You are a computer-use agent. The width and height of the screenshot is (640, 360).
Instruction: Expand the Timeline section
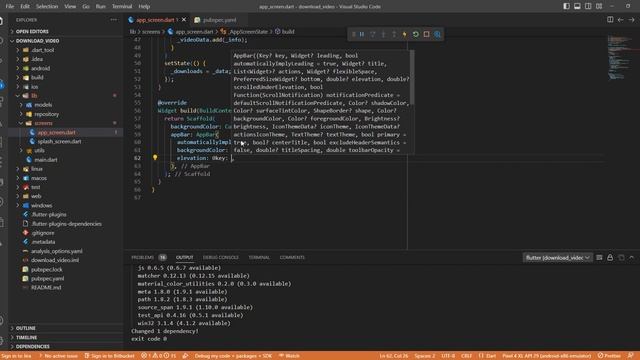tap(65, 338)
